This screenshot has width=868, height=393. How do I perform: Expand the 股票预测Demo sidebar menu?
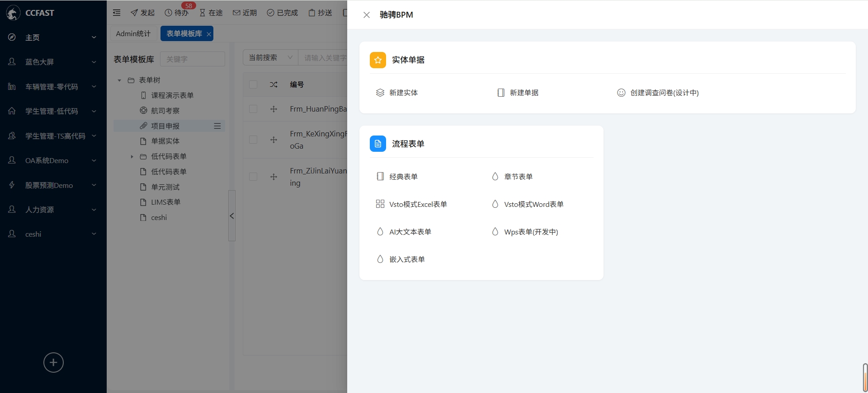click(x=53, y=185)
